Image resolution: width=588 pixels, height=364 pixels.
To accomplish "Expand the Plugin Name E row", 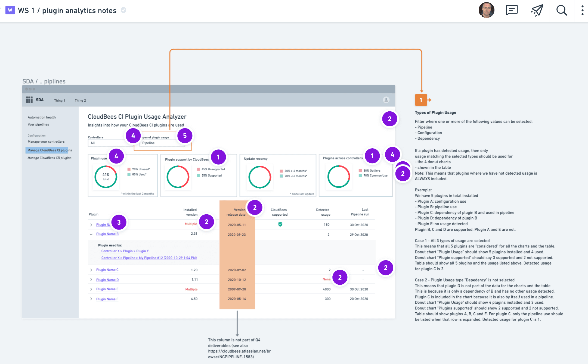I will pos(91,289).
